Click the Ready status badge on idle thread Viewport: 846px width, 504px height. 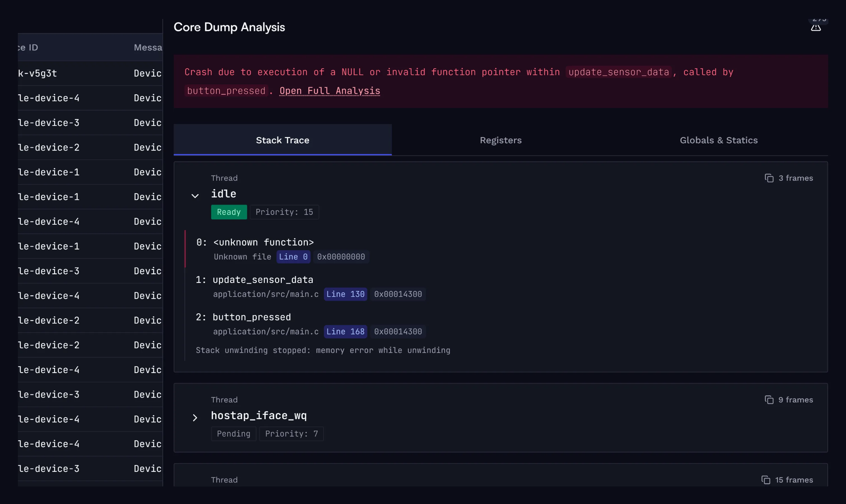pos(229,212)
